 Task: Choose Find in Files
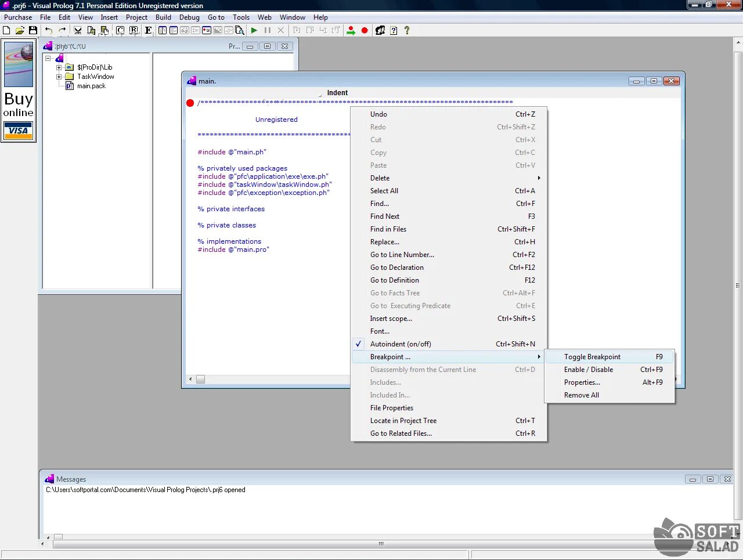449,229
